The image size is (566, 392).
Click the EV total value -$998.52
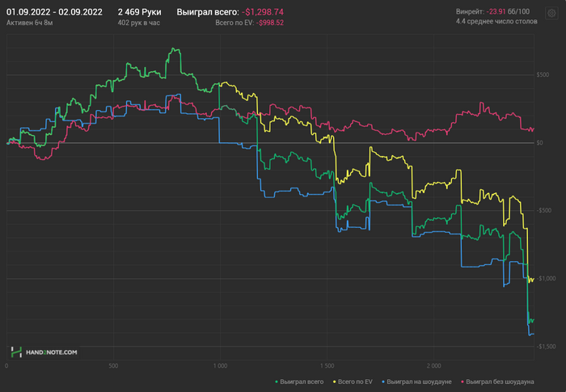click(269, 23)
